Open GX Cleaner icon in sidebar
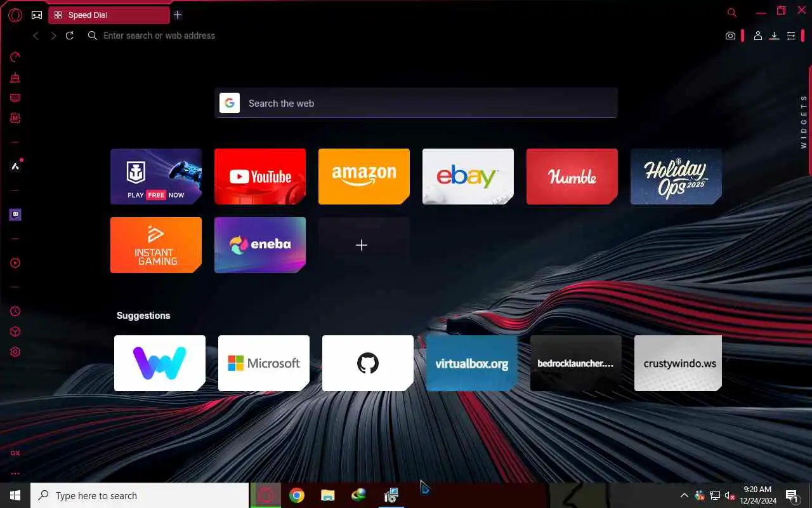 pos(15,77)
